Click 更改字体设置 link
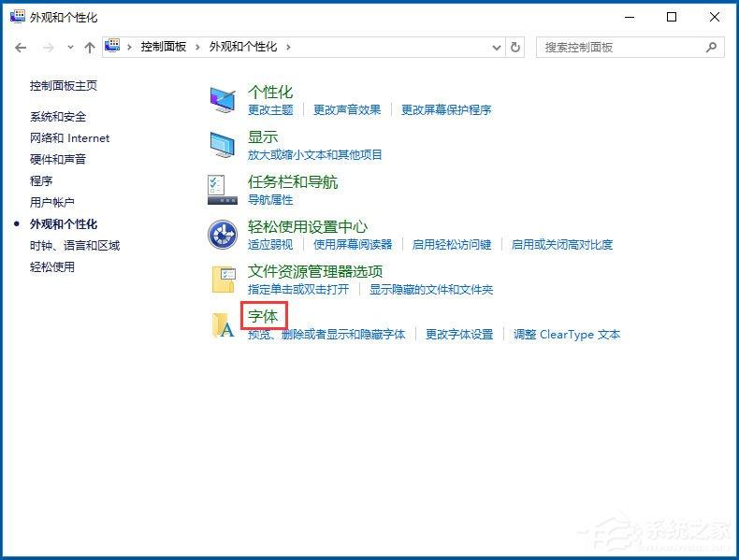Image resolution: width=739 pixels, height=560 pixels. click(459, 335)
